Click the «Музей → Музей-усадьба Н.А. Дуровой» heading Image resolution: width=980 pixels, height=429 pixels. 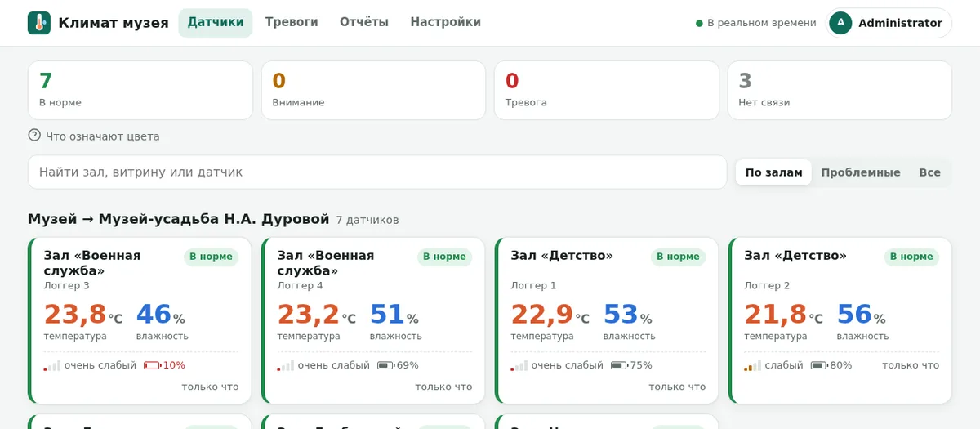[x=179, y=219]
